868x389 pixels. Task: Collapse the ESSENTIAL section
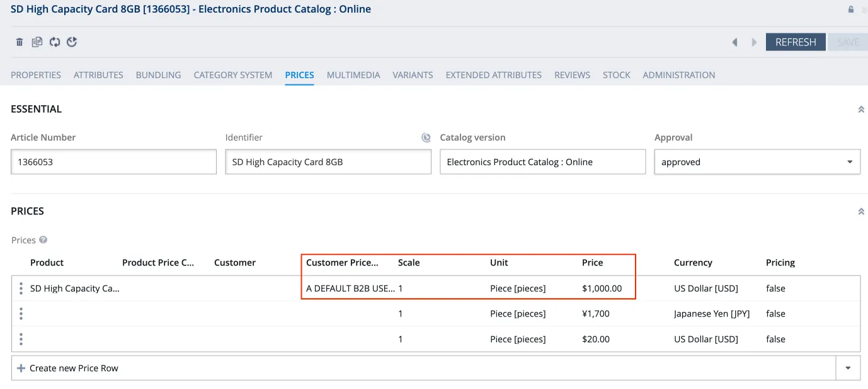click(861, 109)
